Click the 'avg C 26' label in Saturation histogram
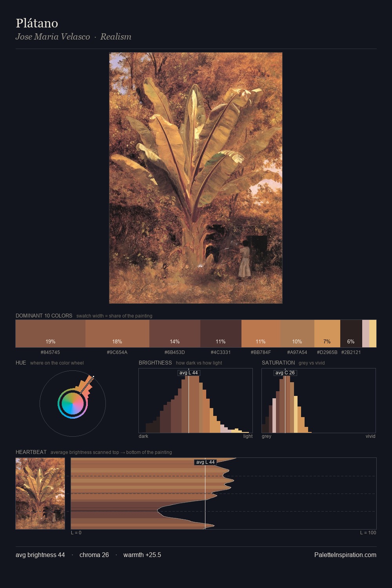The width and height of the screenshot is (392, 588). pyautogui.click(x=285, y=373)
